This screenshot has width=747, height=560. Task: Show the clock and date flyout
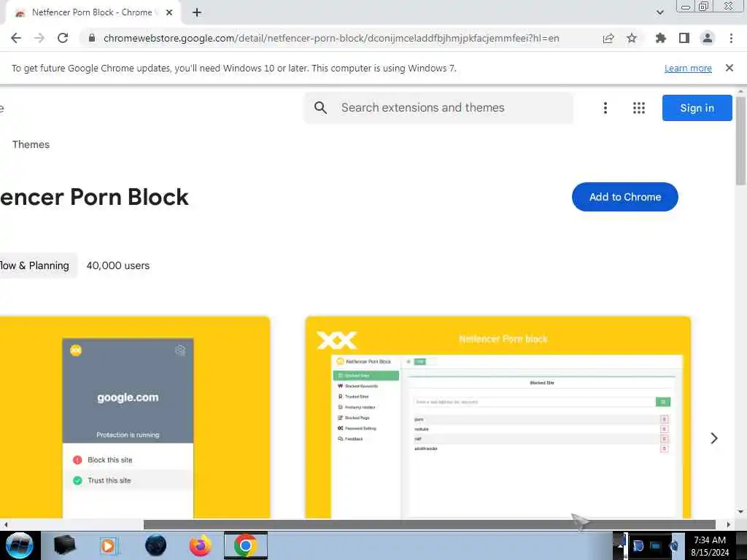point(710,546)
